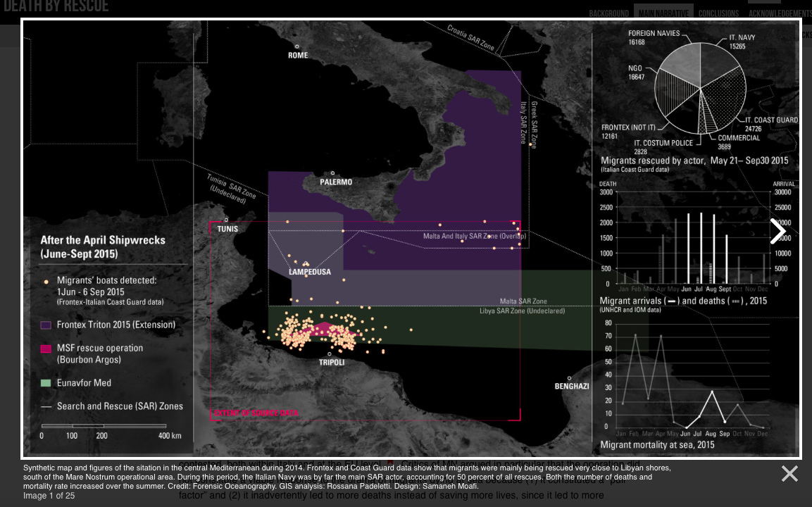The width and height of the screenshot is (812, 507).
Task: Click the Lampedusa label on the map
Action: click(309, 272)
